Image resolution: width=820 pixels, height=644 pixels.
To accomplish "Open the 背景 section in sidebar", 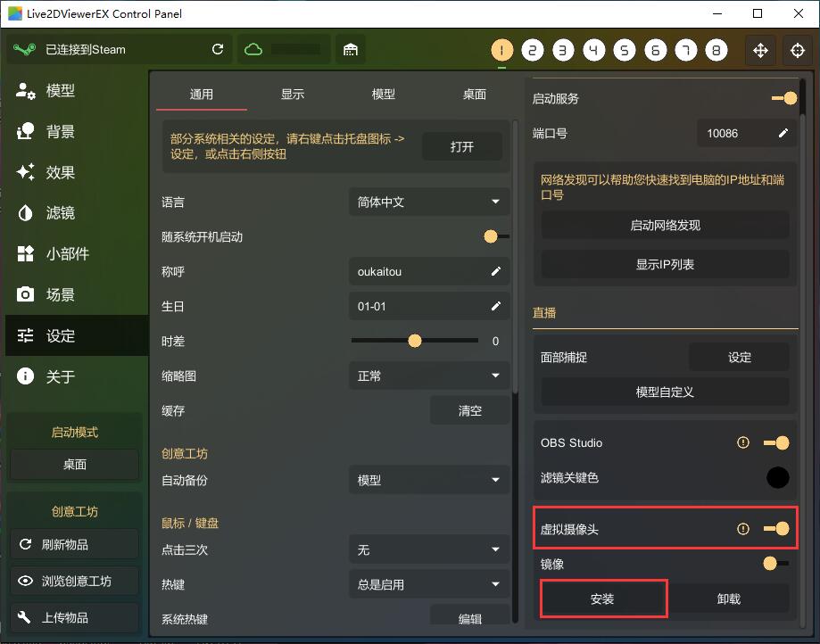I will click(x=77, y=131).
